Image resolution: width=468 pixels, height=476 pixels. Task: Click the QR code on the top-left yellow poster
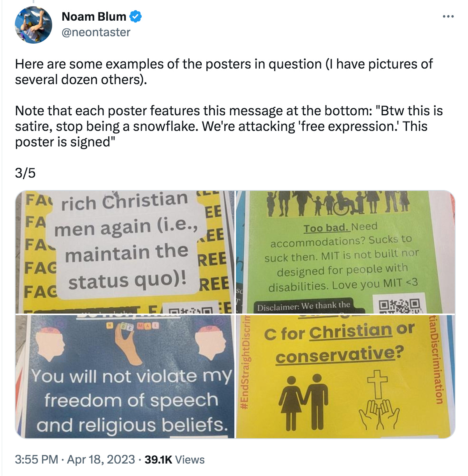pos(191,309)
